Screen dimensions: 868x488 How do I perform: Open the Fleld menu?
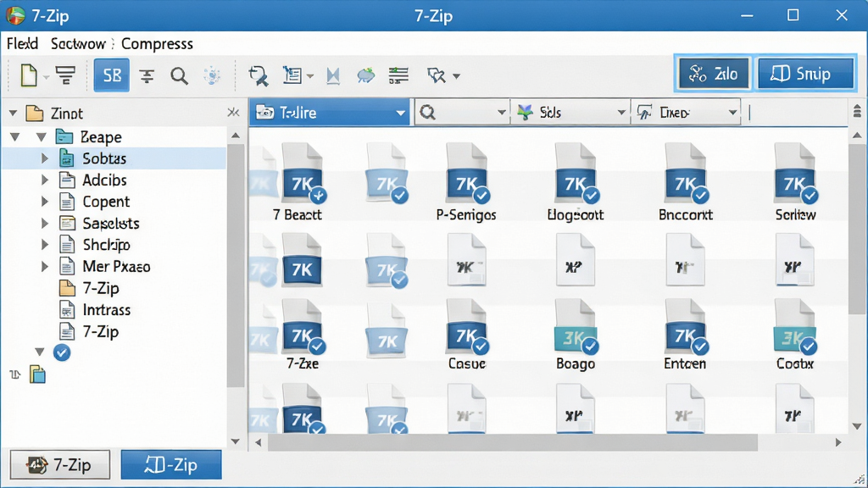(22, 44)
